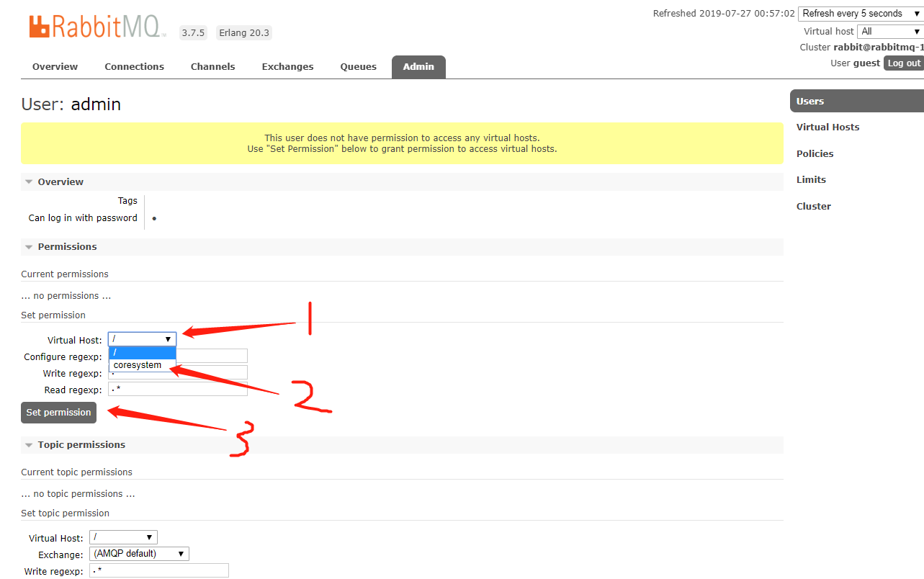Open Cluster in the side menu
This screenshot has width=924, height=579.
pyautogui.click(x=813, y=206)
